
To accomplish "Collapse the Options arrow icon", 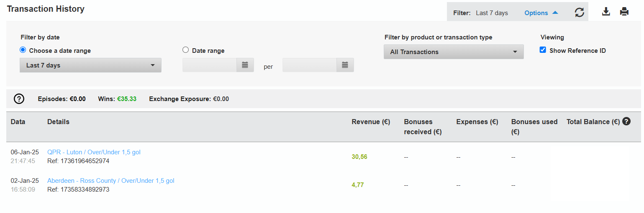I will [555, 13].
